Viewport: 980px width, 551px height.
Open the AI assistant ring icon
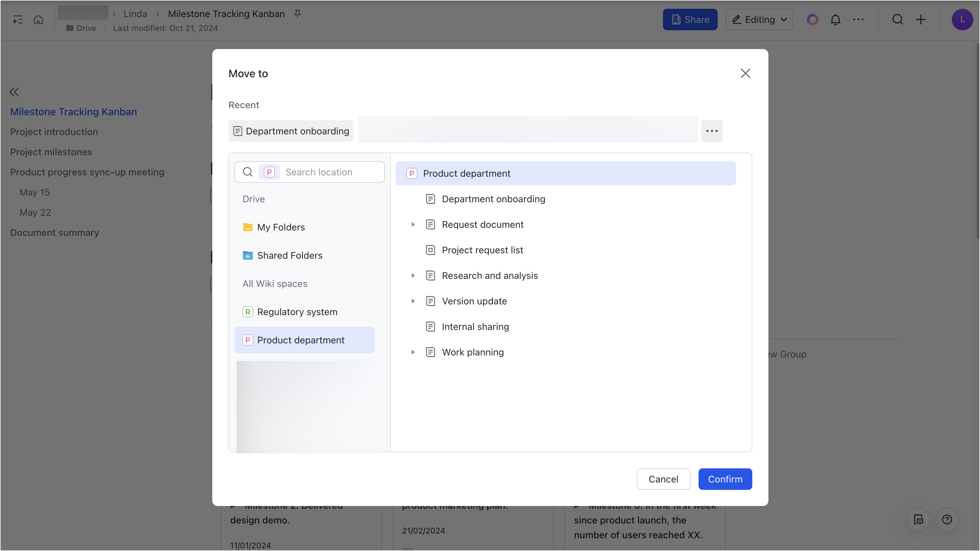[x=812, y=19]
